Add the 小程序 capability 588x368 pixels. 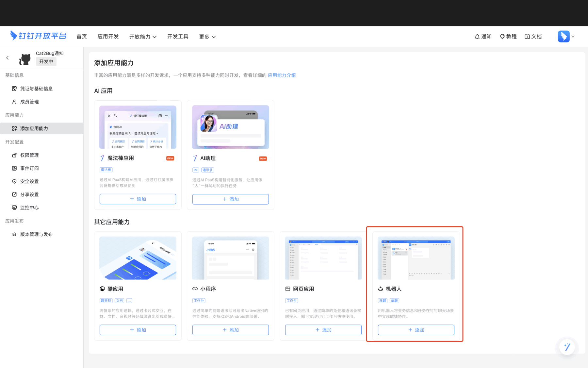(x=231, y=330)
